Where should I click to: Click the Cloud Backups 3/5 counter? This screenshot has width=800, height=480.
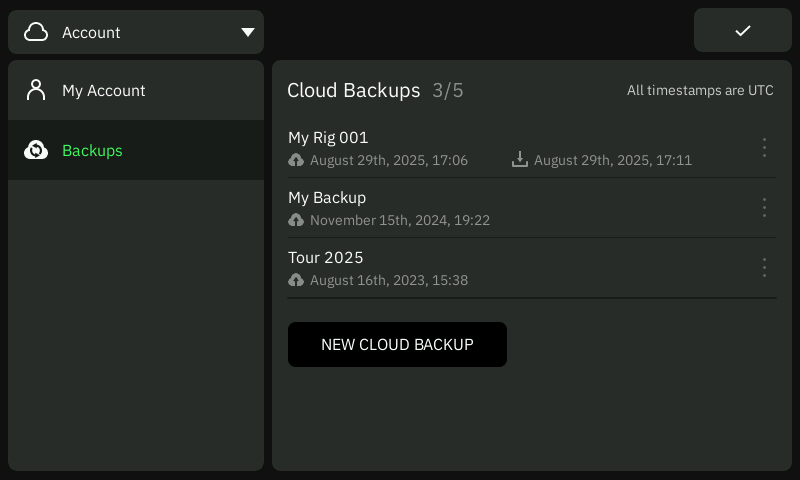[x=448, y=91]
